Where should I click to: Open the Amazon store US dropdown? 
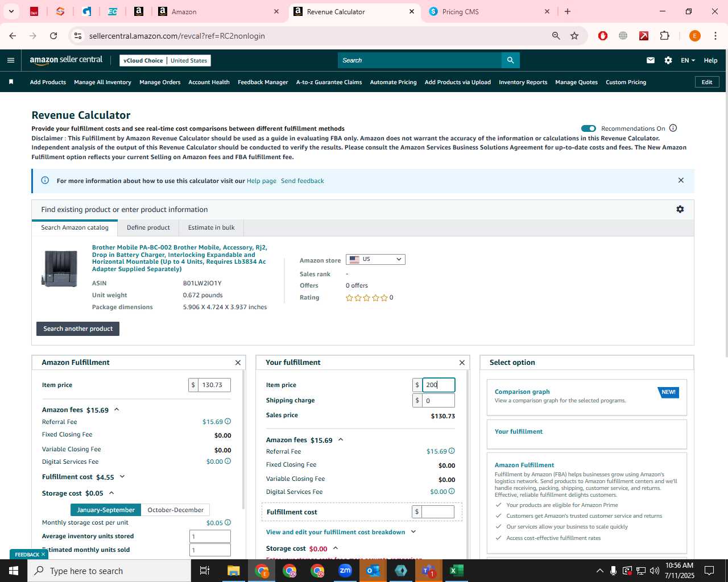[375, 259]
